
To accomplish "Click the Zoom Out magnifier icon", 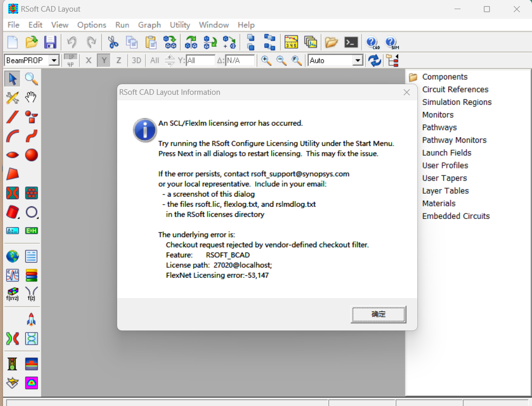I will click(x=281, y=61).
